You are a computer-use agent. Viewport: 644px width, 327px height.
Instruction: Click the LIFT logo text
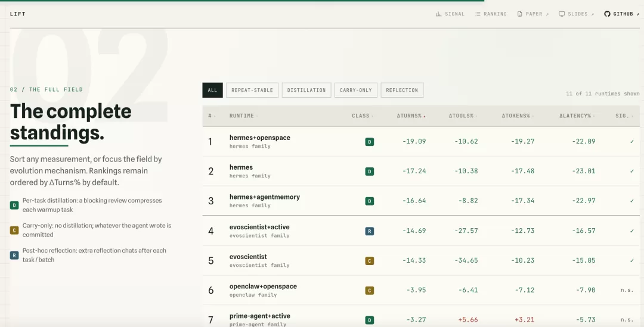[18, 14]
